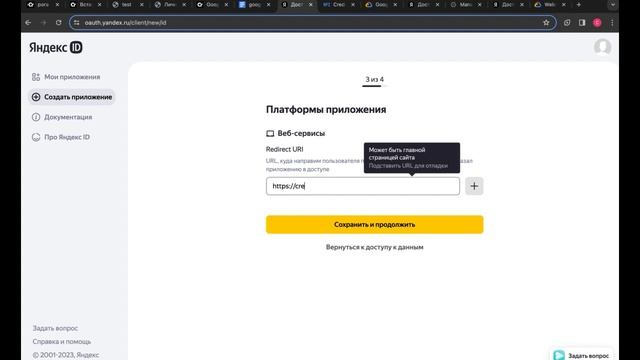Screen dimensions: 640x360
Task: Switch to the 'Creo' browser tab
Action: coord(339,4)
